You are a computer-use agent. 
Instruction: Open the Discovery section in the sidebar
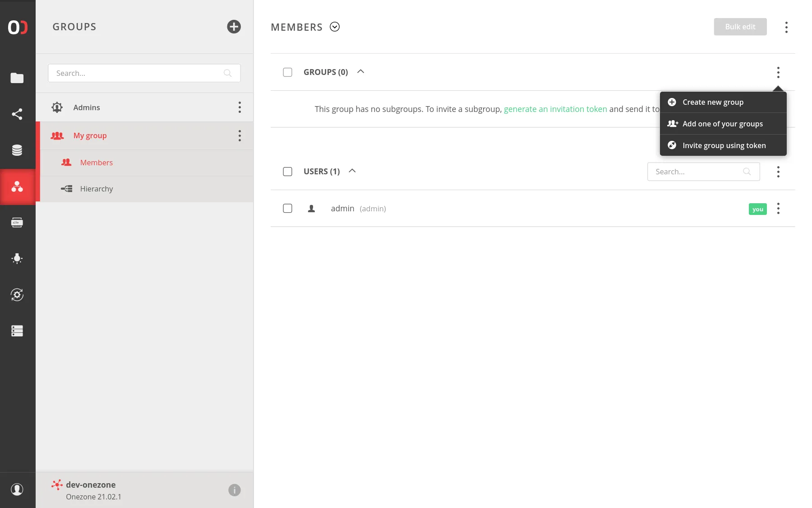pyautogui.click(x=17, y=258)
